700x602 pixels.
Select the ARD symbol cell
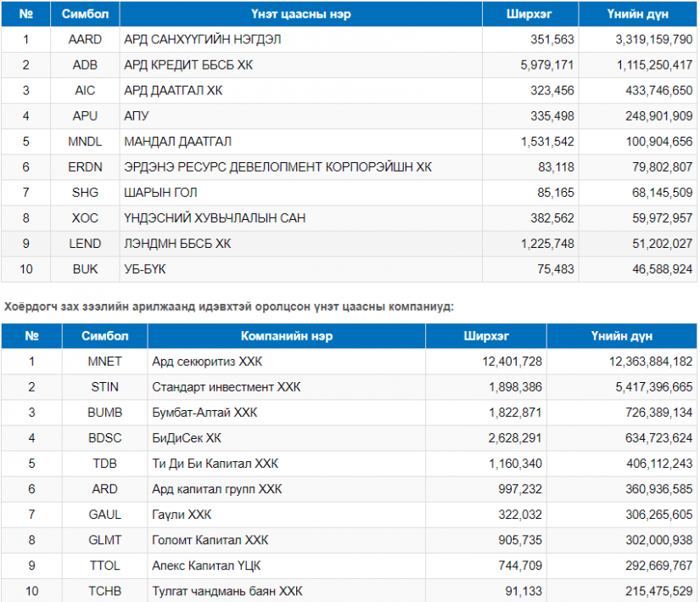[105, 488]
